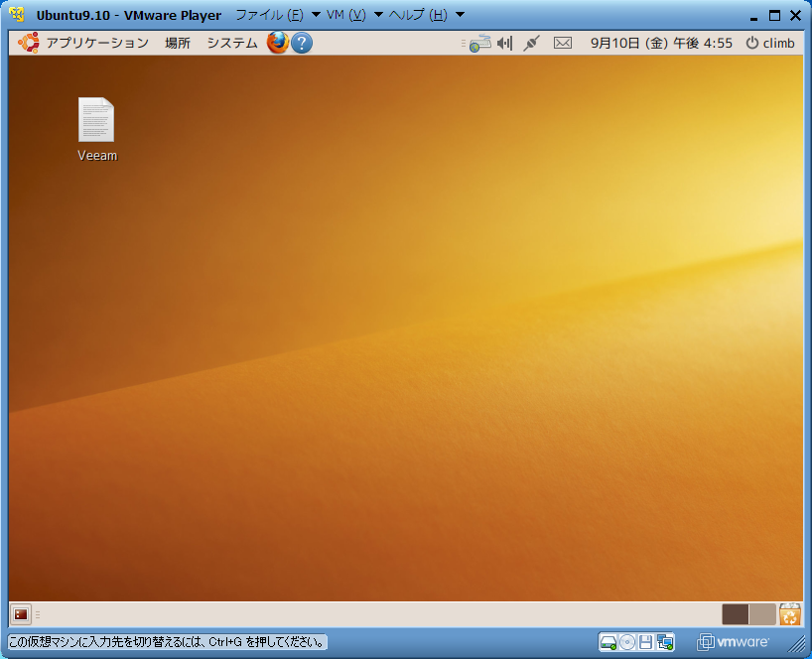Viewport: 812px width, 659px height.
Task: Expand the arrow next to ヘルプ (H)
Action: (x=460, y=15)
